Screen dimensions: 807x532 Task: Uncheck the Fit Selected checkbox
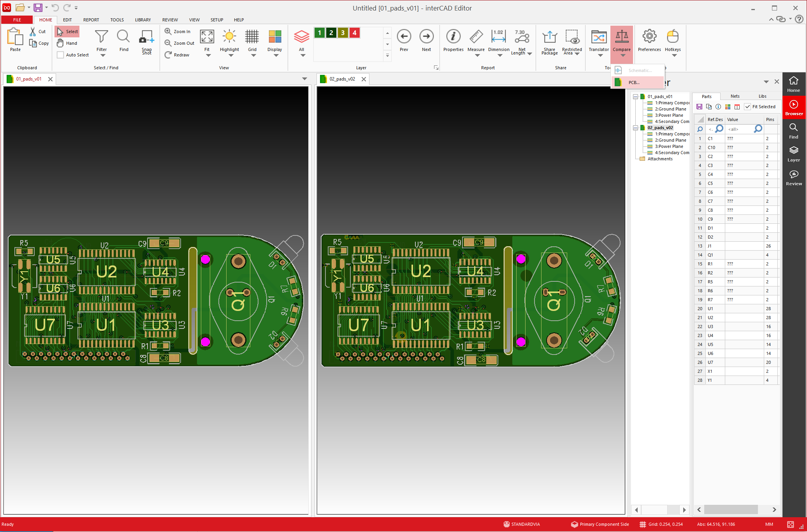click(x=747, y=107)
